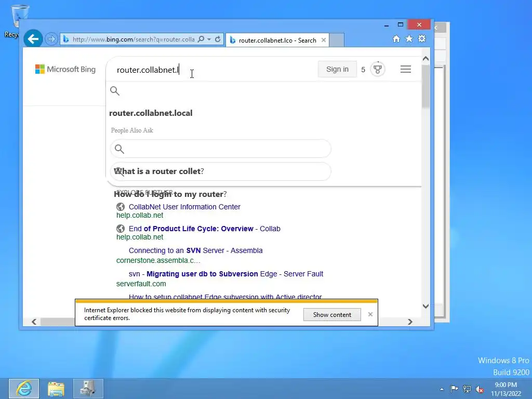
Task: Click the Show content button
Action: coord(332,314)
